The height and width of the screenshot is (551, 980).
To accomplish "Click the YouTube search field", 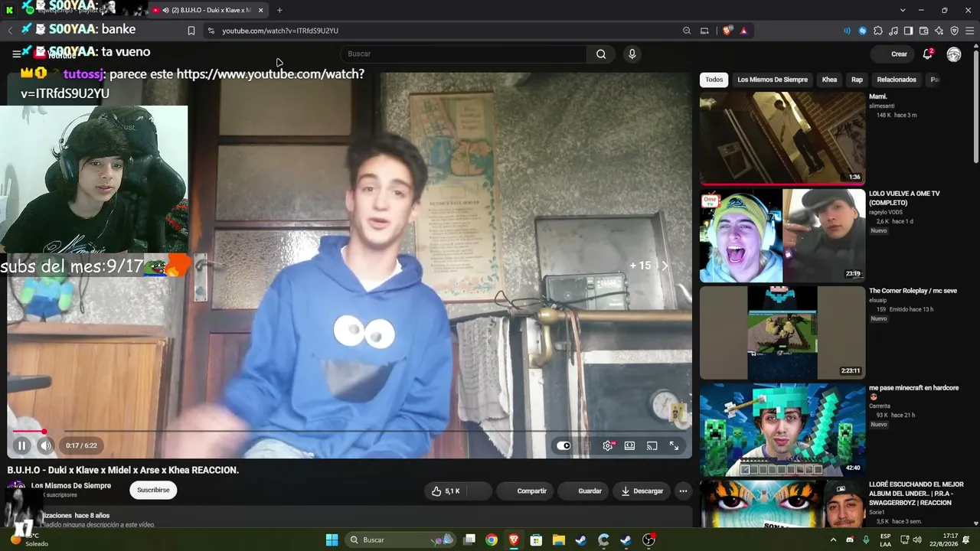I will pos(464,54).
